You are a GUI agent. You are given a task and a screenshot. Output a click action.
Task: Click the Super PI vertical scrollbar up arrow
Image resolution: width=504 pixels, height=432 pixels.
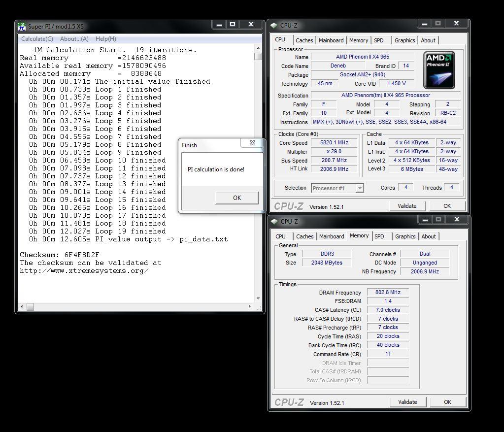tap(258, 48)
